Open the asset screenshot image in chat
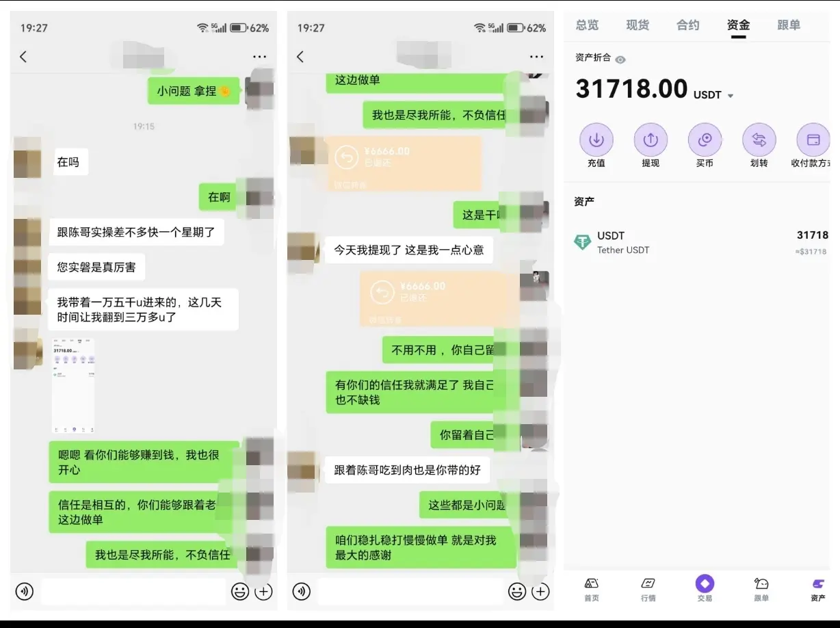The height and width of the screenshot is (628, 840). point(73,385)
